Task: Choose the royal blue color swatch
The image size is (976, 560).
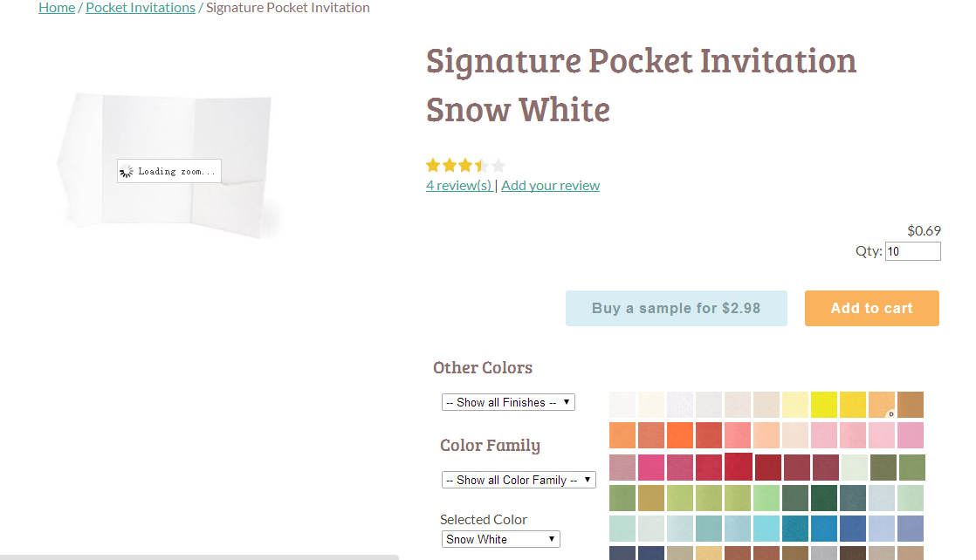Action: 852,529
